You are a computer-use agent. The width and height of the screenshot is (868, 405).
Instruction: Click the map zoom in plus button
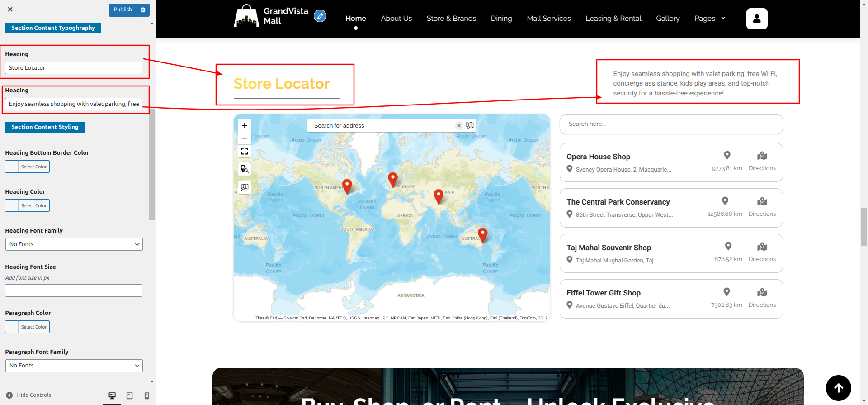click(x=245, y=126)
